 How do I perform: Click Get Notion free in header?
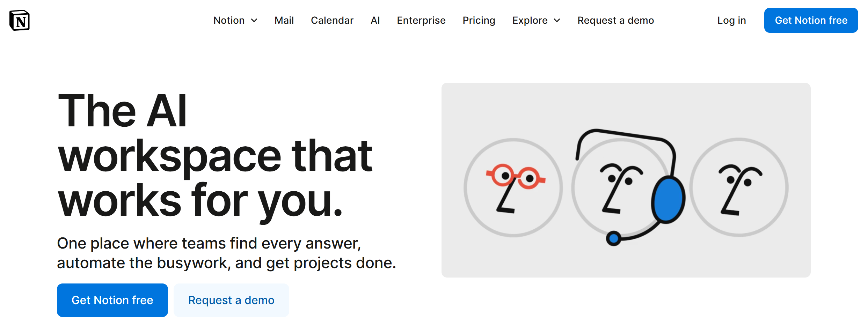click(x=811, y=20)
